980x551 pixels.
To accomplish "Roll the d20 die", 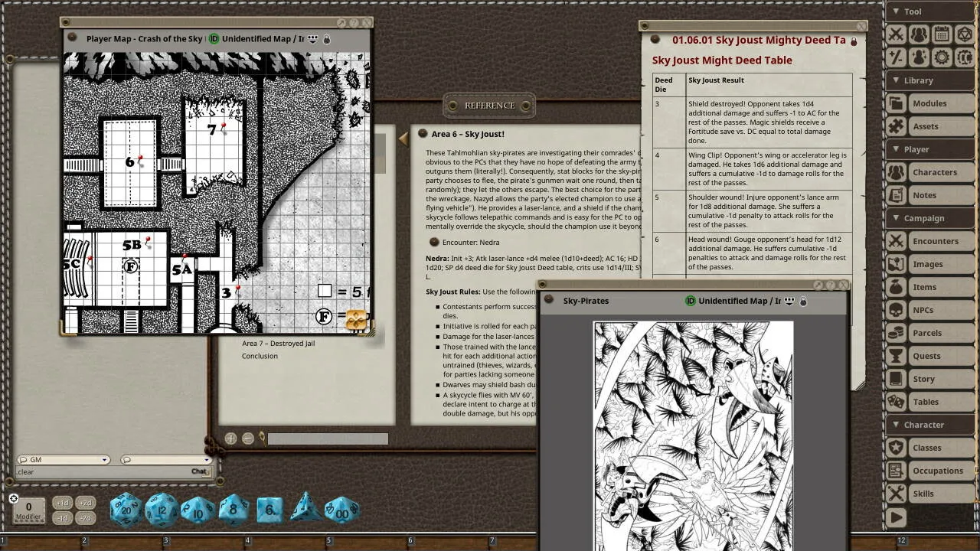I will [x=126, y=510].
